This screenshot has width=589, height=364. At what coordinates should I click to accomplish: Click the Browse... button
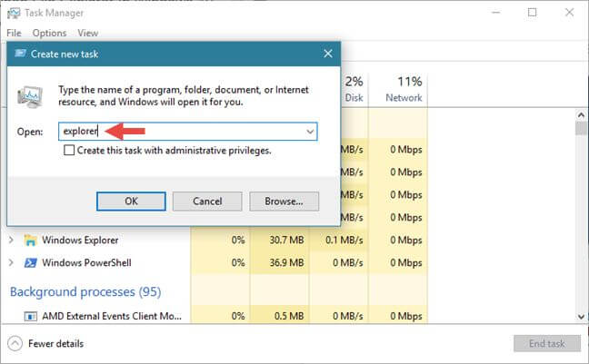click(284, 202)
